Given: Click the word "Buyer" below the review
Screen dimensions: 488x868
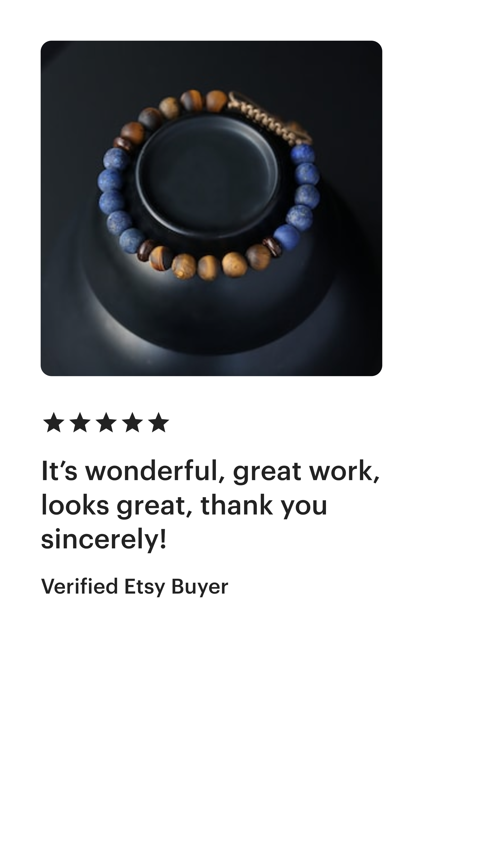Looking at the screenshot, I should (200, 587).
